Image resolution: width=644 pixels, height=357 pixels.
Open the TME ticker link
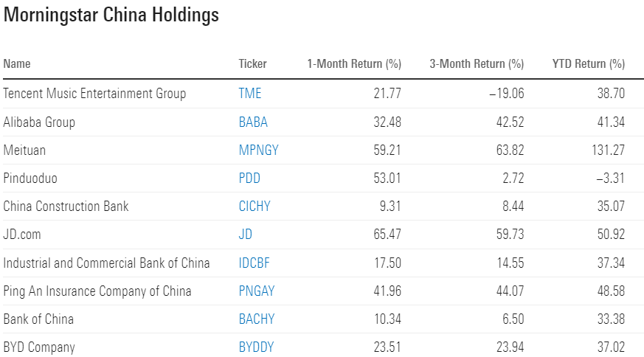250,94
